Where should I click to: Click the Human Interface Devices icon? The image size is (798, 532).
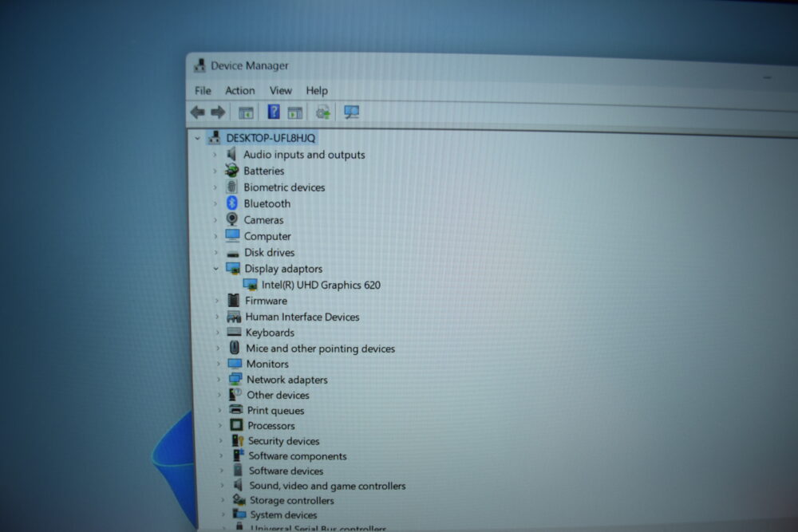[x=234, y=317]
